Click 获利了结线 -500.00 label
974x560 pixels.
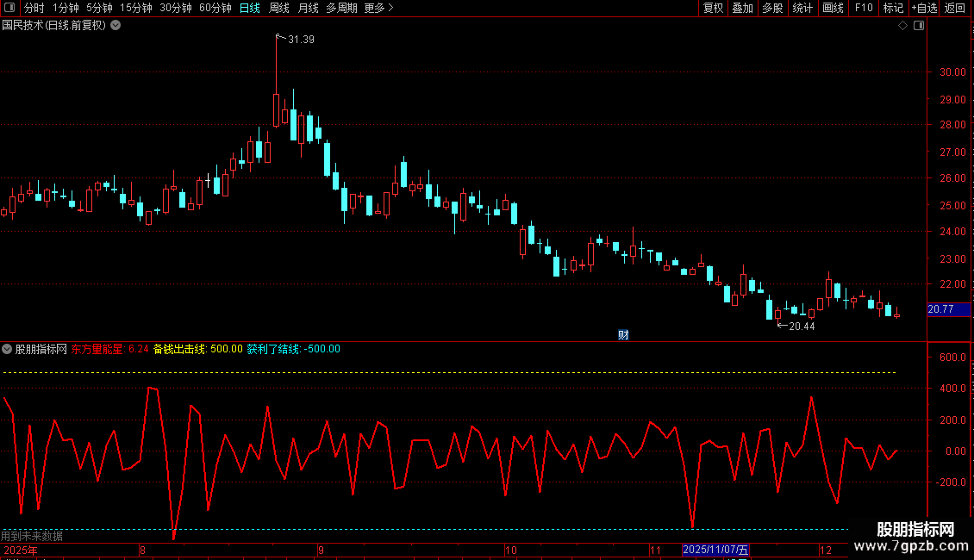(x=294, y=349)
